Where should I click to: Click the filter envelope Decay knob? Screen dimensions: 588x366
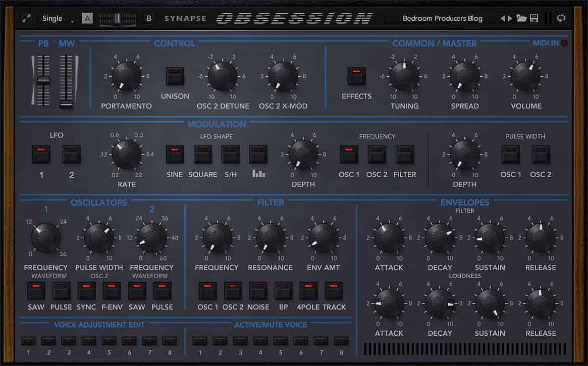point(440,238)
